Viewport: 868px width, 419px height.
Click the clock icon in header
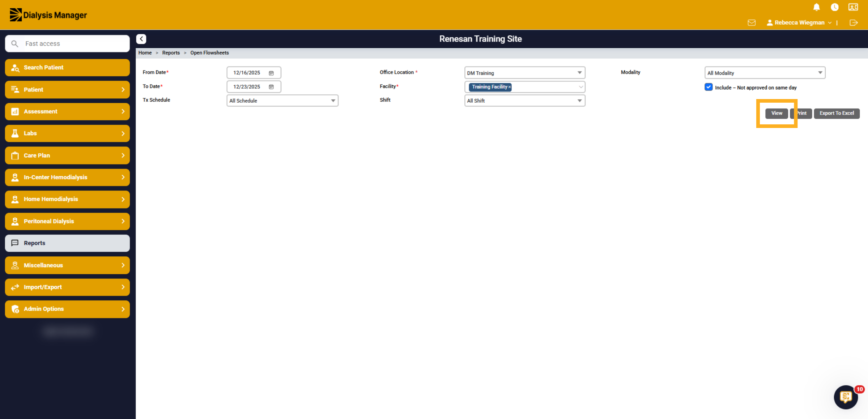(834, 7)
